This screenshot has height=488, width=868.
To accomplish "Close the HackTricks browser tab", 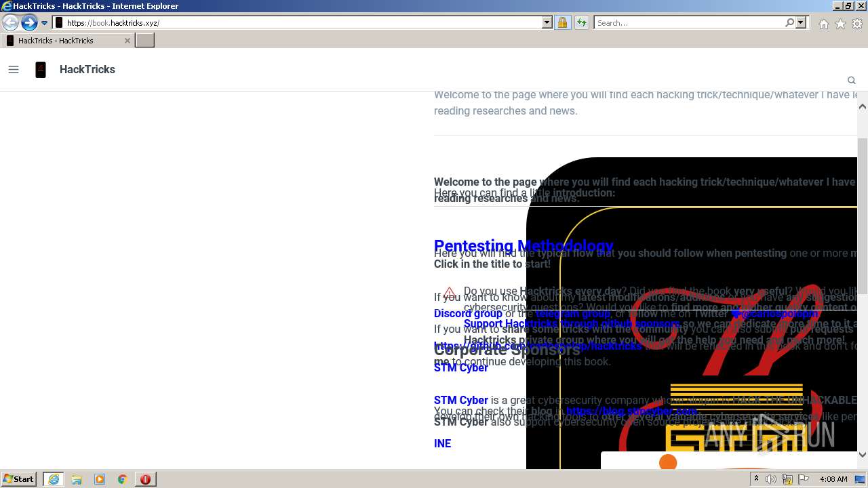I will 127,41.
